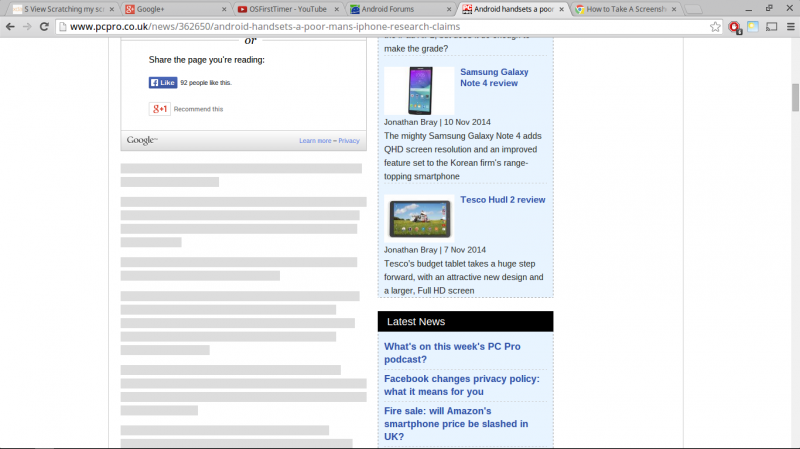
Task: Open the Chrome menu hamburger icon
Action: click(791, 27)
